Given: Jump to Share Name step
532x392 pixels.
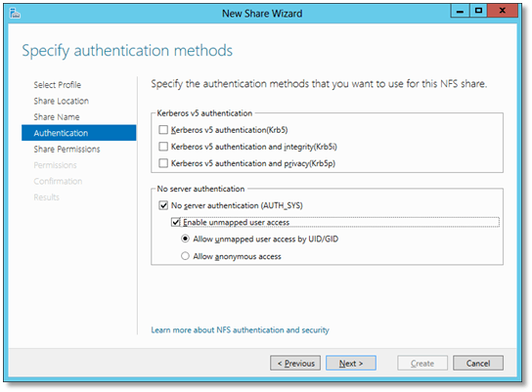Looking at the screenshot, I should (57, 117).
